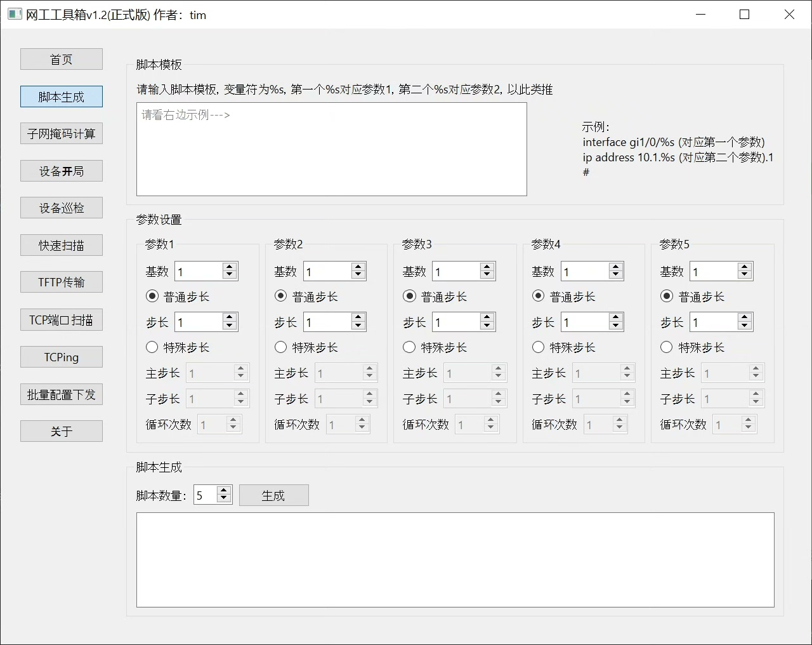This screenshot has height=645, width=812.
Task: Select 特殊步长 radio for 参数1
Action: [x=152, y=347]
